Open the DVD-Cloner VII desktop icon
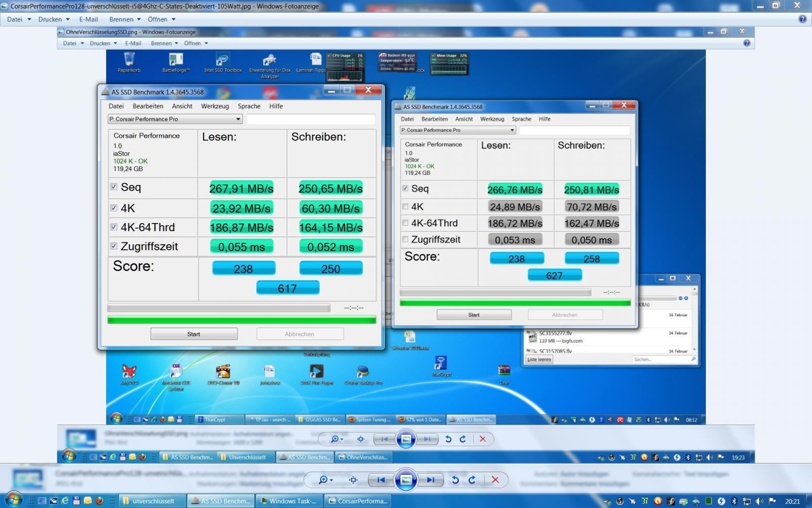 click(223, 375)
